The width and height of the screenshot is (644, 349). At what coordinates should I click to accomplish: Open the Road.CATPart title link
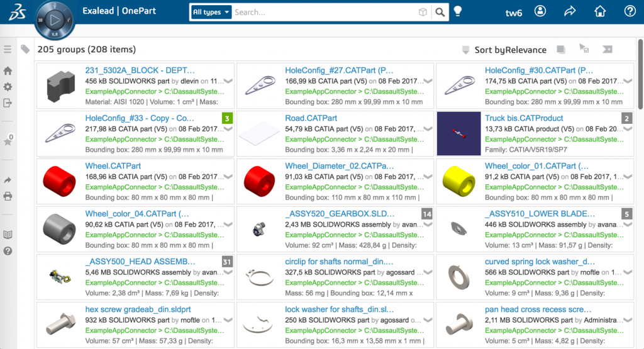pyautogui.click(x=311, y=118)
